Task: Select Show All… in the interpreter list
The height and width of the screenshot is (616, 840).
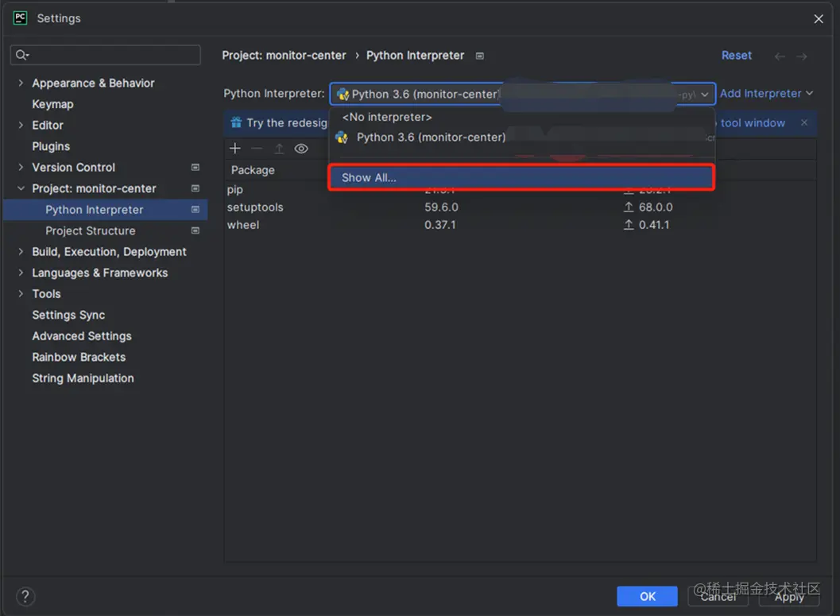Action: click(521, 177)
